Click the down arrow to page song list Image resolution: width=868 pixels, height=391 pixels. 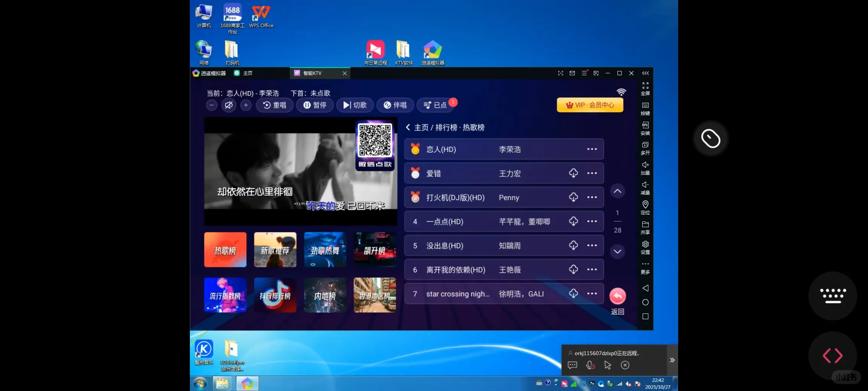(x=617, y=251)
